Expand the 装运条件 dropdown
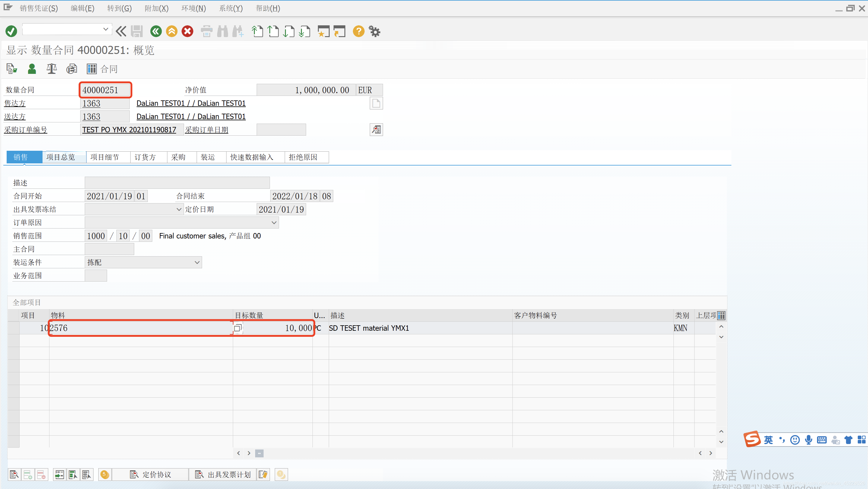868x489 pixels. click(197, 262)
